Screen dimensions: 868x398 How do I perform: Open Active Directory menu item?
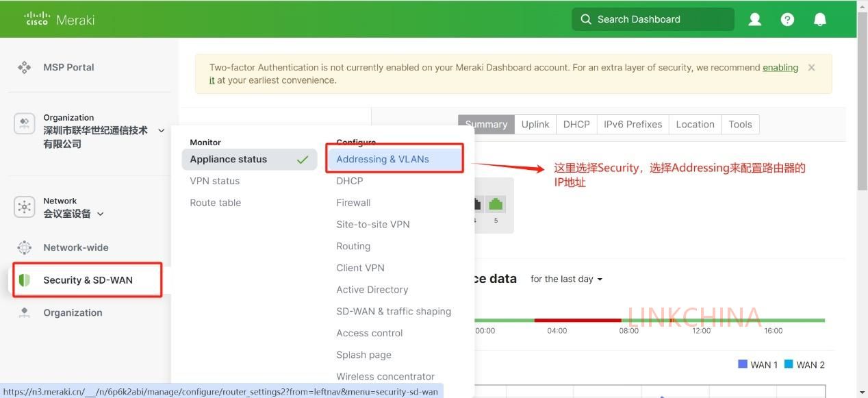click(372, 290)
